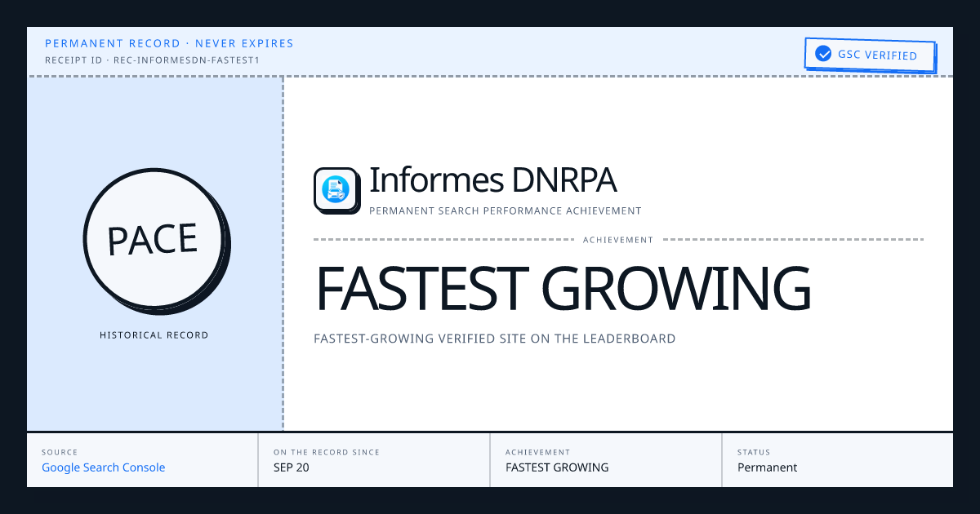Click the receipt ID REC-INFORMESDN-FASTEST1
980x514 pixels.
coord(153,60)
